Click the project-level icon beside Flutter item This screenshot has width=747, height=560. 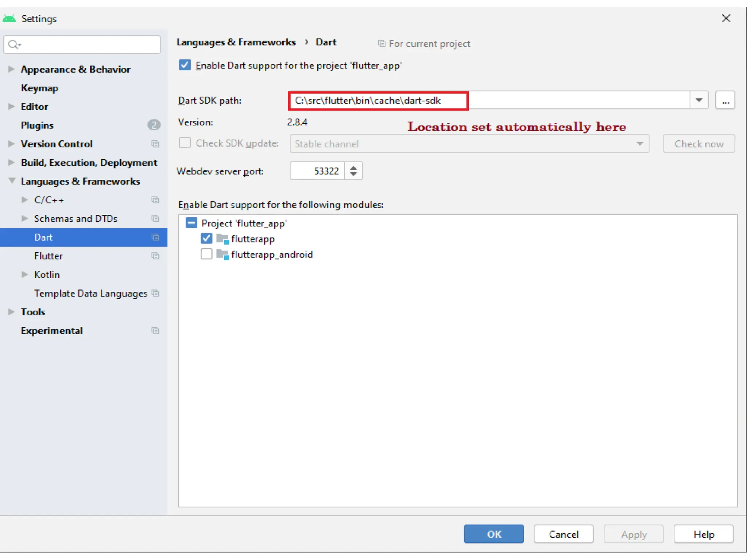click(155, 256)
